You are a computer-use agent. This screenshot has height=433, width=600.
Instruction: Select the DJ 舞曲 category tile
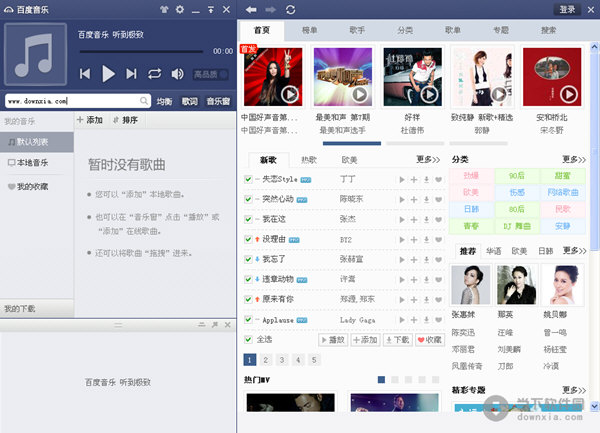[517, 226]
